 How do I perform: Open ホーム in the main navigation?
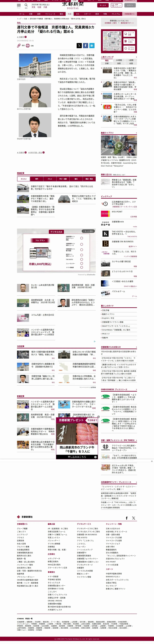pyautogui.click(x=22, y=14)
